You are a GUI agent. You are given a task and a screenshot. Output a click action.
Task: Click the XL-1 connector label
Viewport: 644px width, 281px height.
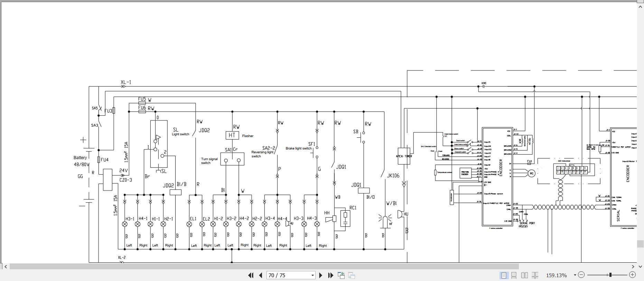coord(126,82)
